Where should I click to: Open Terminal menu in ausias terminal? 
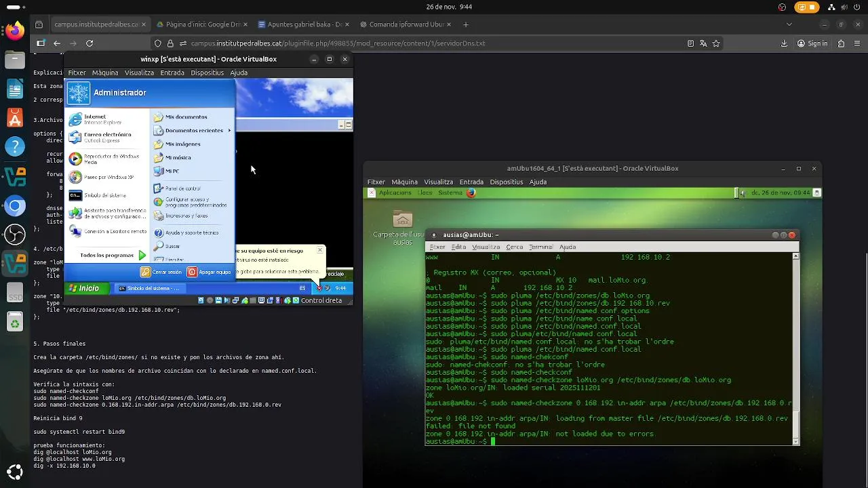pyautogui.click(x=540, y=247)
